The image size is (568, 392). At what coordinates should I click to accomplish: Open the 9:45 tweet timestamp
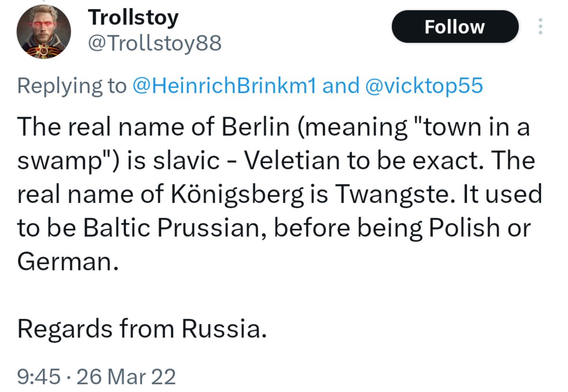39,376
